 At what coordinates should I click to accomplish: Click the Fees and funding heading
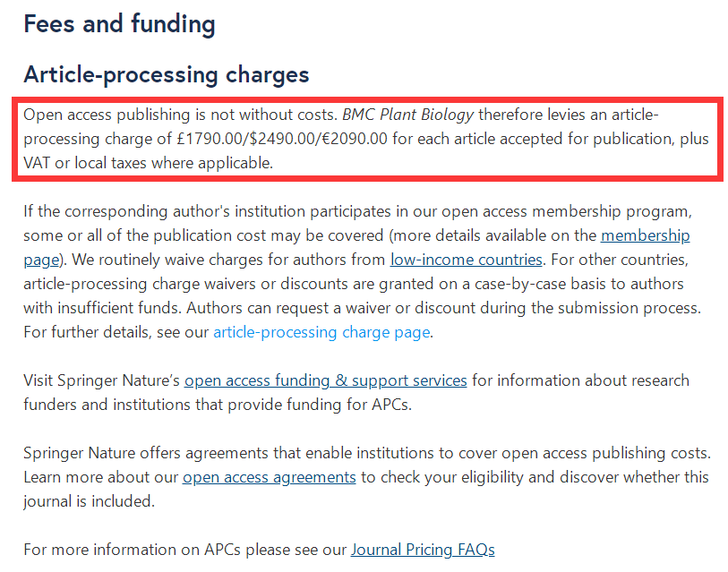click(119, 24)
